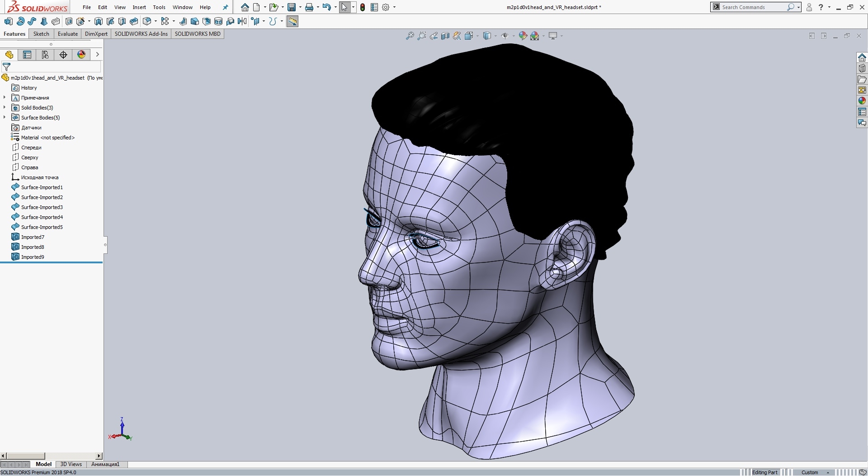The image size is (868, 476).
Task: Click the Zoom to Fit icon
Action: [410, 36]
